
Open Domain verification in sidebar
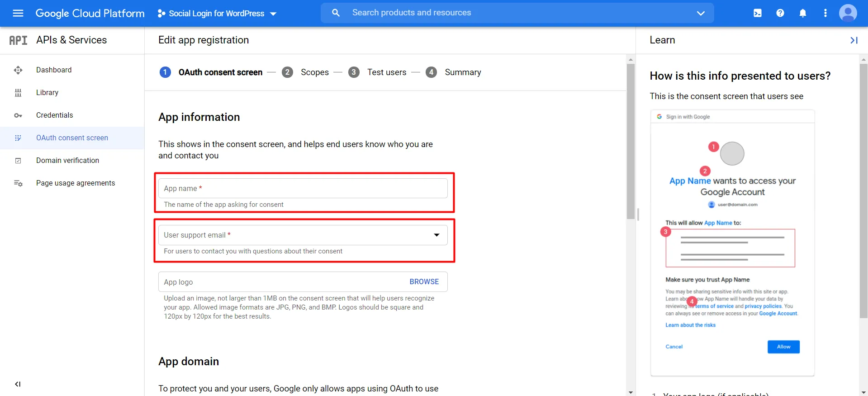click(72, 161)
